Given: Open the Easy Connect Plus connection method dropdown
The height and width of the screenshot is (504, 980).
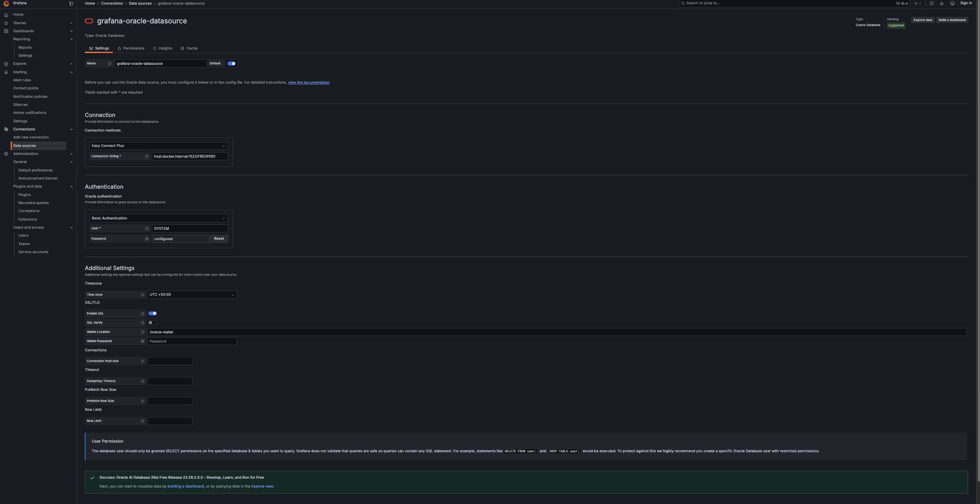Looking at the screenshot, I should [x=158, y=146].
